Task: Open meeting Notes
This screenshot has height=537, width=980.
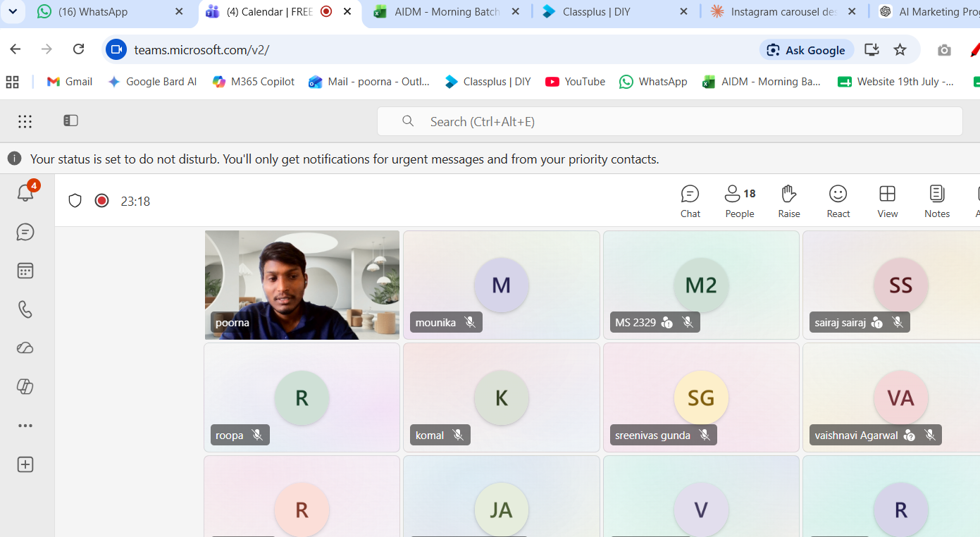Action: (x=937, y=202)
